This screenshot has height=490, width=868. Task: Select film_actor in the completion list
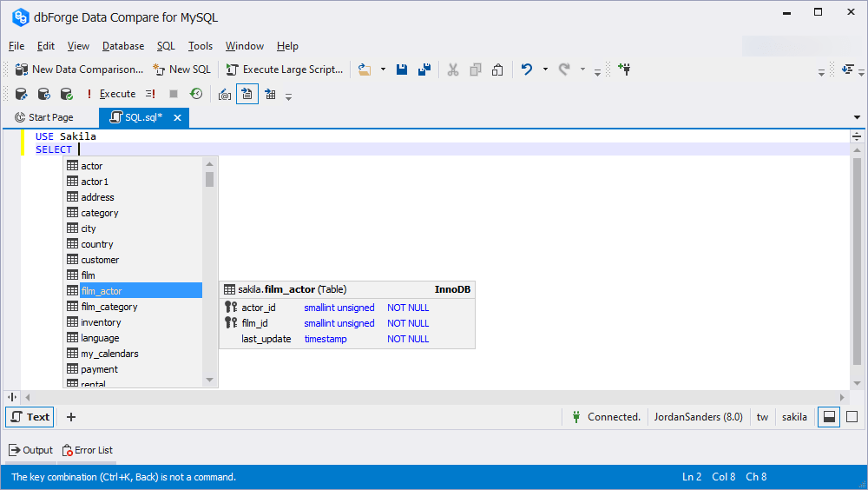pos(134,290)
